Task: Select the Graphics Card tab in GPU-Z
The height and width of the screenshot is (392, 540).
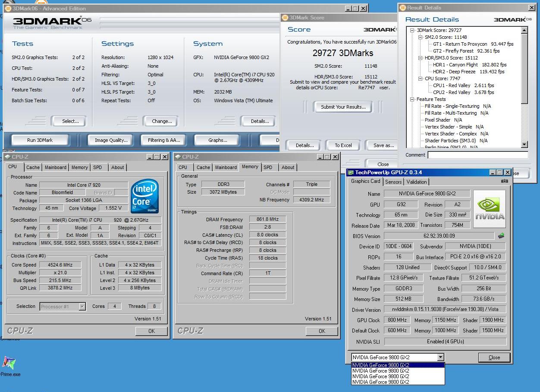Action: coord(366,181)
